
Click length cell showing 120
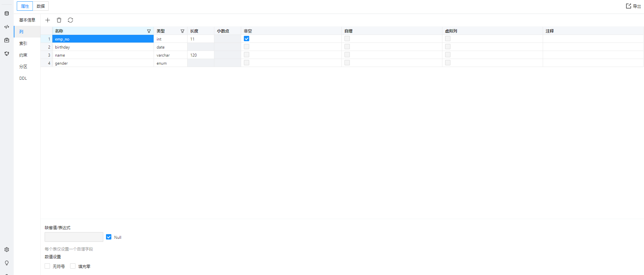pyautogui.click(x=201, y=55)
